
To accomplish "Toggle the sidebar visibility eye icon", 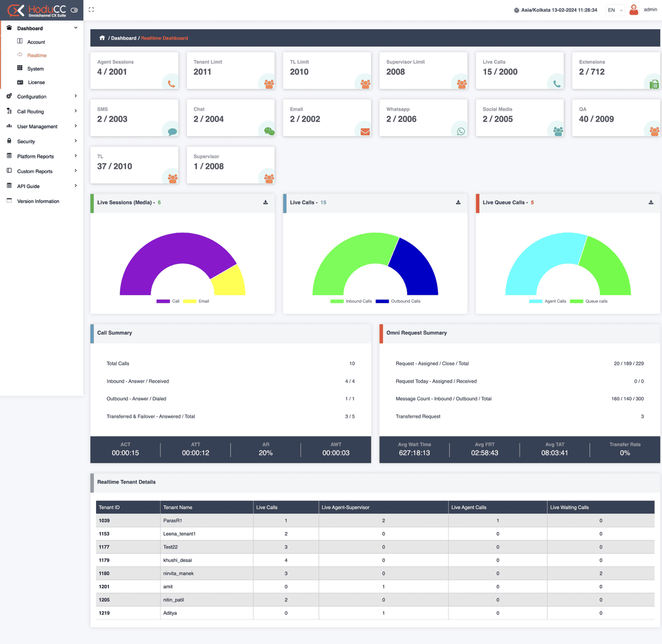I will tap(74, 10).
